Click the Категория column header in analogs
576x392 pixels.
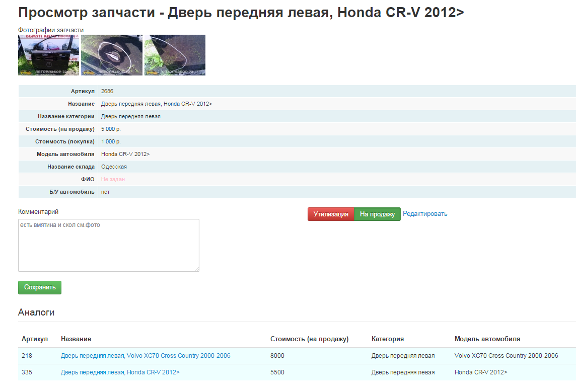pos(388,339)
